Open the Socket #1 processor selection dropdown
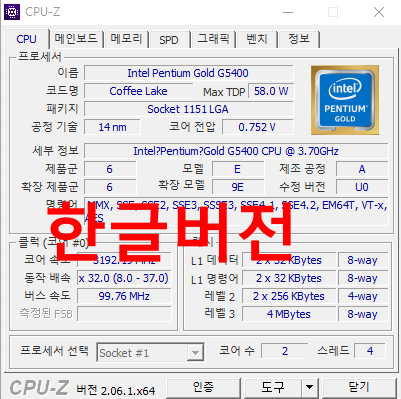Viewport: 401px width, 399px height. pyautogui.click(x=151, y=352)
